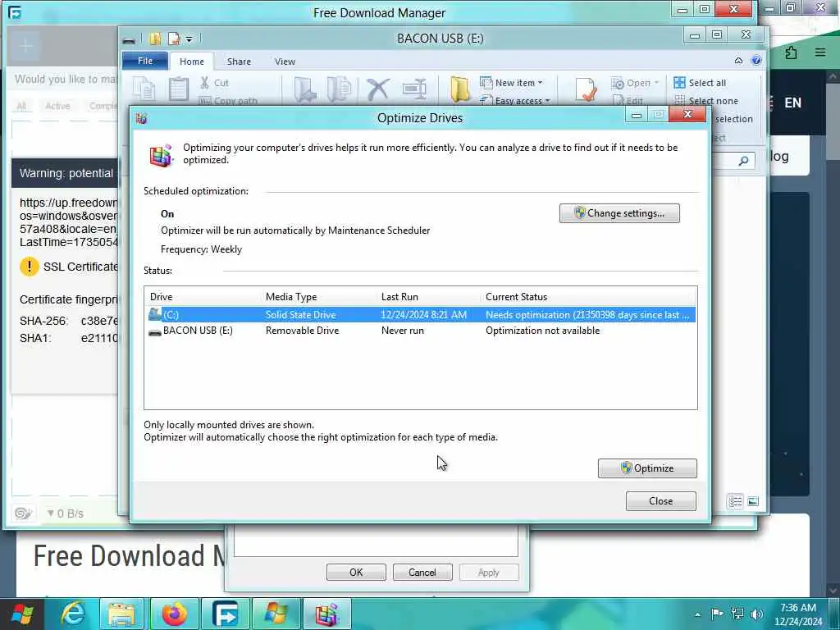Launch Internet Explorer from the taskbar

pyautogui.click(x=72, y=614)
